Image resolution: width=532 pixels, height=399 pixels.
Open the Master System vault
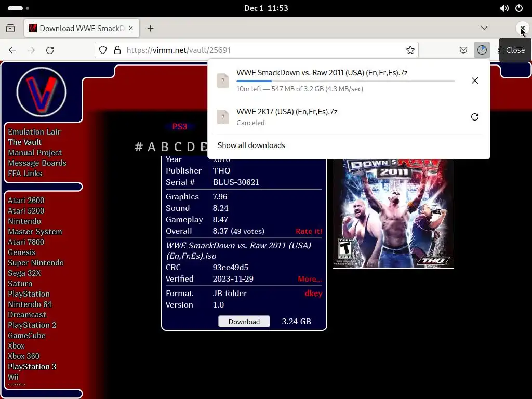(x=35, y=231)
